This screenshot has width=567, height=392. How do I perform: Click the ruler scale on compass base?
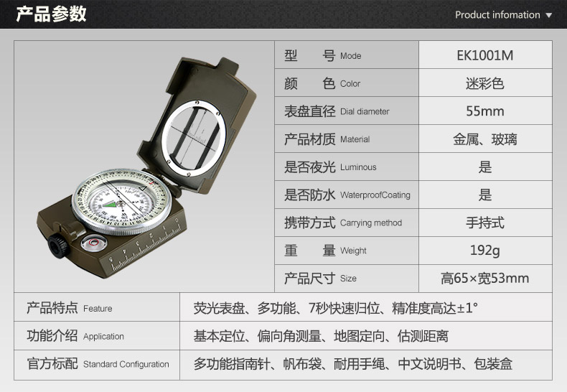(147, 245)
